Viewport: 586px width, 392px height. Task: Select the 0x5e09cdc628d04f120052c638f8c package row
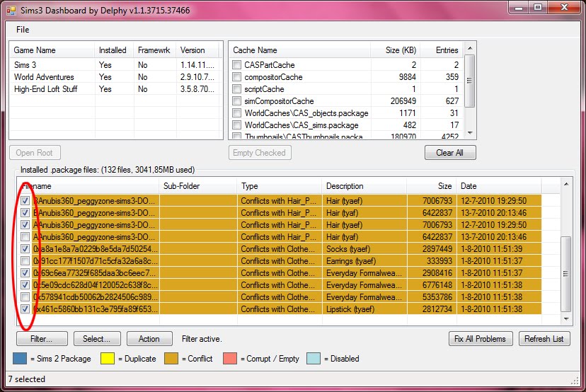tap(280, 285)
